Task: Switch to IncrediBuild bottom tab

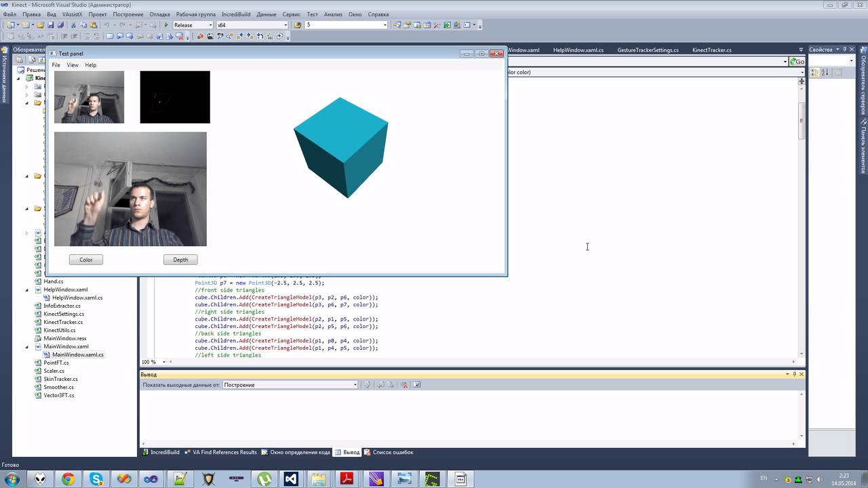Action: pos(161,452)
